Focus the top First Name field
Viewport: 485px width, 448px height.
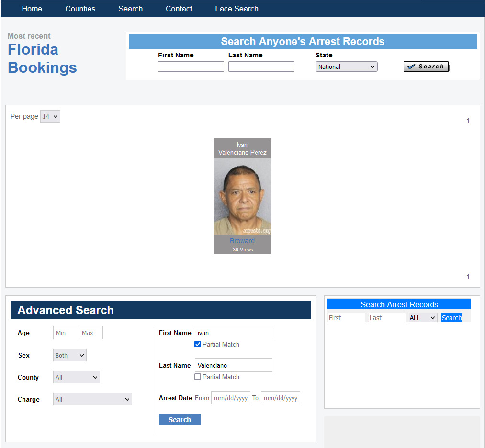[x=191, y=67]
